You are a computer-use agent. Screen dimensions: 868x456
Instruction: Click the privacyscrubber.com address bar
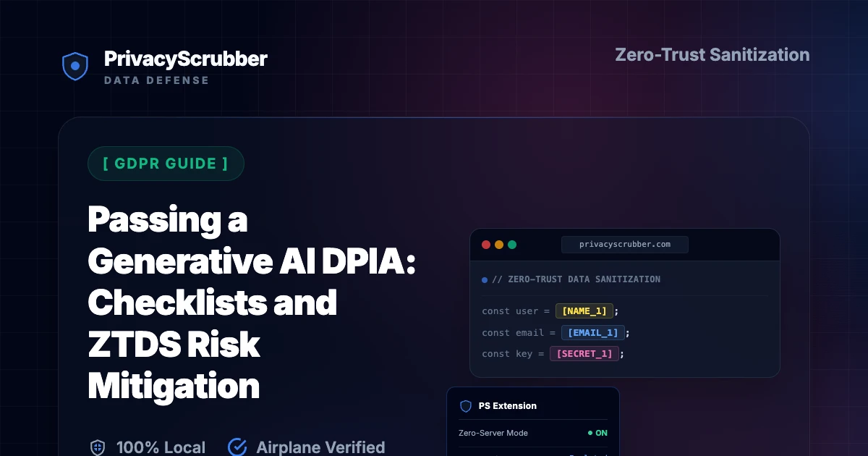pyautogui.click(x=625, y=245)
